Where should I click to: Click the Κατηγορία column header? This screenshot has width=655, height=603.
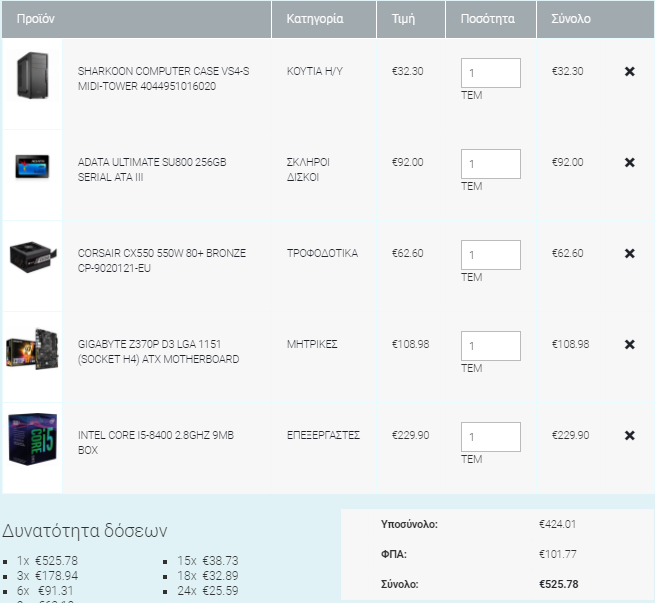coord(315,19)
